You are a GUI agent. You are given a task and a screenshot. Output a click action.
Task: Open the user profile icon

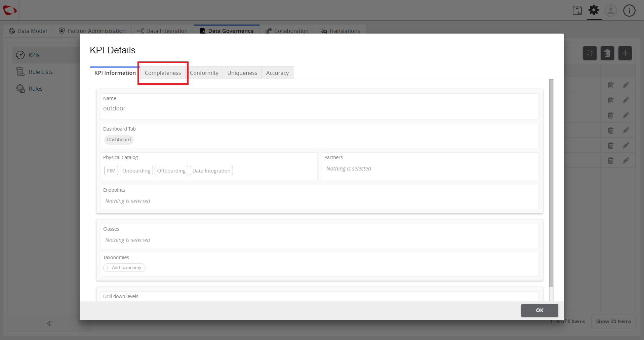click(611, 10)
